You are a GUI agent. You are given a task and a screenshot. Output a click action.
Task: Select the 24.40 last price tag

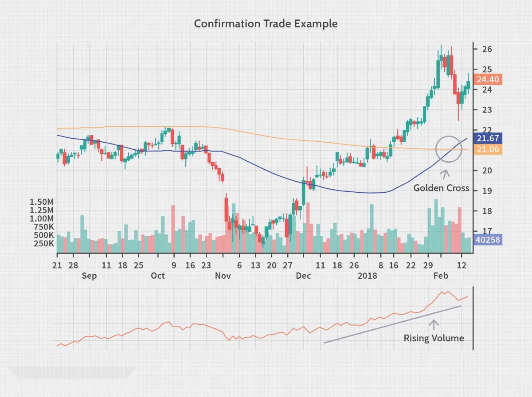click(x=487, y=80)
